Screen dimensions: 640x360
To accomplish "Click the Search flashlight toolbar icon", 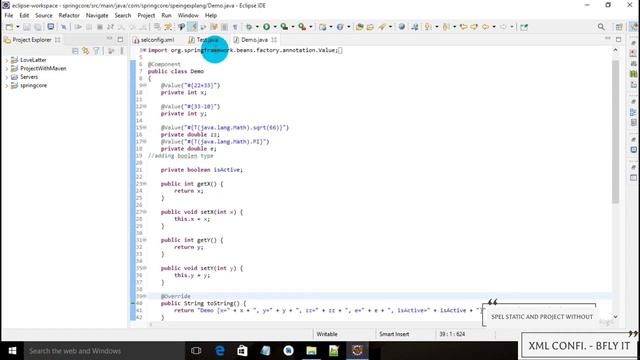I will pyautogui.click(x=382, y=27).
